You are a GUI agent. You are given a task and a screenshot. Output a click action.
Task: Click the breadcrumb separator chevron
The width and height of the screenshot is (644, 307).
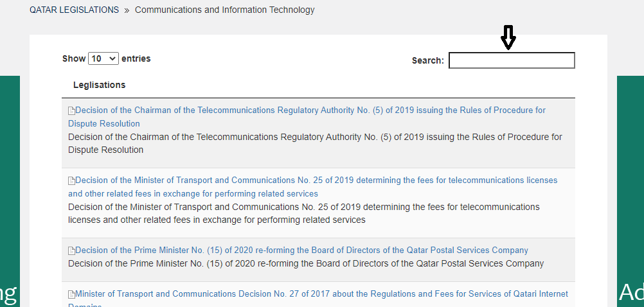coord(127,11)
